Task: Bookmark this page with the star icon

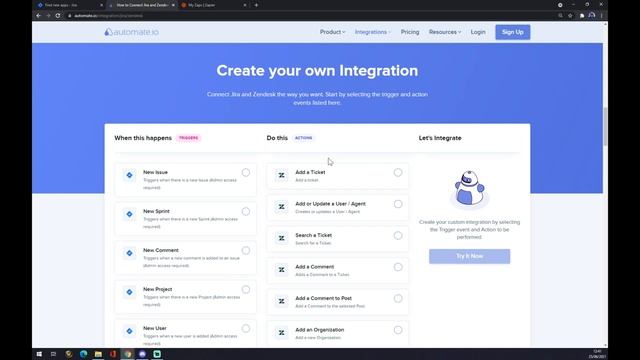Action: tap(570, 16)
